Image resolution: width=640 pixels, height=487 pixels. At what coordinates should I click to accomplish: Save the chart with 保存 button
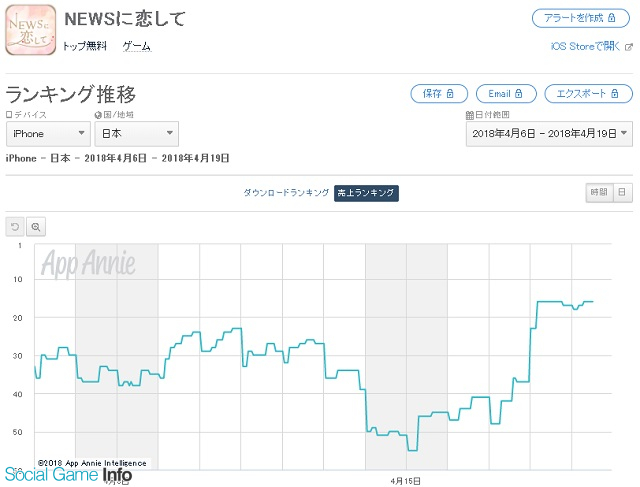[x=439, y=94]
